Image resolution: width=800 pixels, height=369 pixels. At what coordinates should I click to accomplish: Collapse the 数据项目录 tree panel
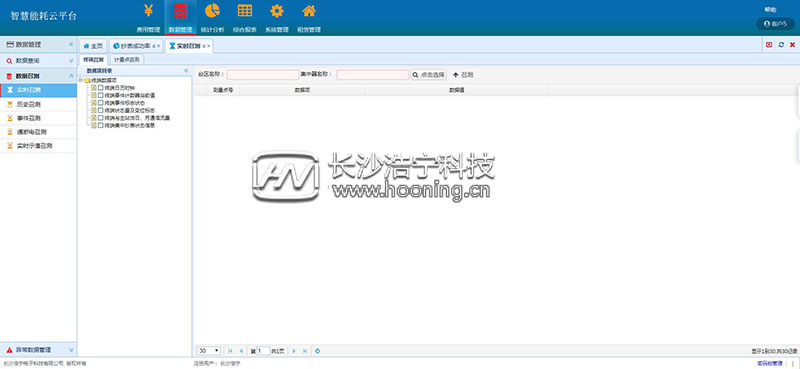pos(186,71)
